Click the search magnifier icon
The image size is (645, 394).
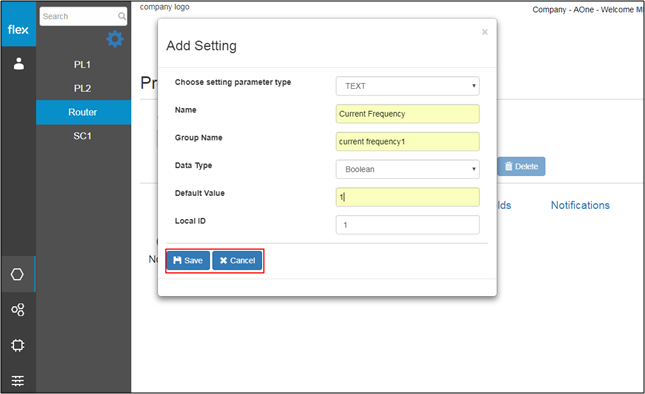tap(122, 16)
